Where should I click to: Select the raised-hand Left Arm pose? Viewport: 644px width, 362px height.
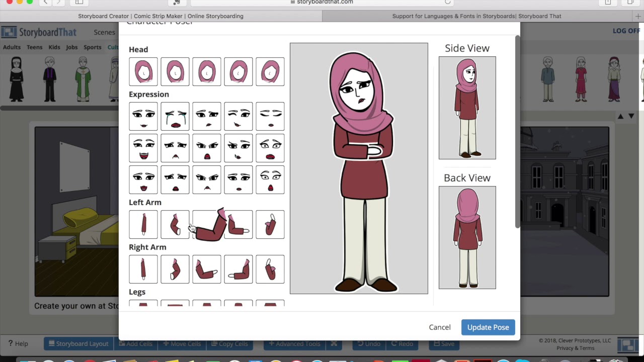[270, 224]
